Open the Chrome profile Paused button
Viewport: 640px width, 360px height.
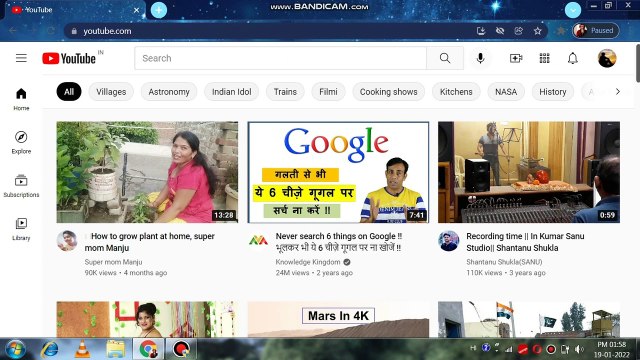tap(596, 31)
